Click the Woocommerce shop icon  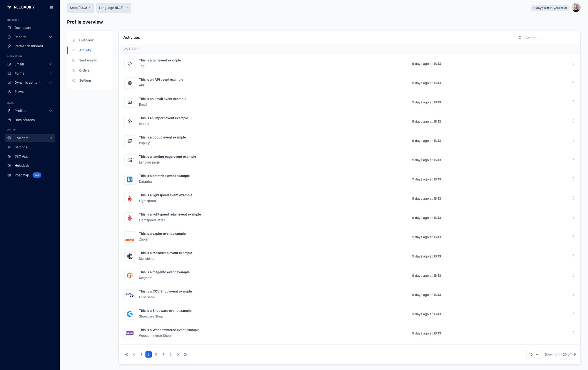[129, 333]
